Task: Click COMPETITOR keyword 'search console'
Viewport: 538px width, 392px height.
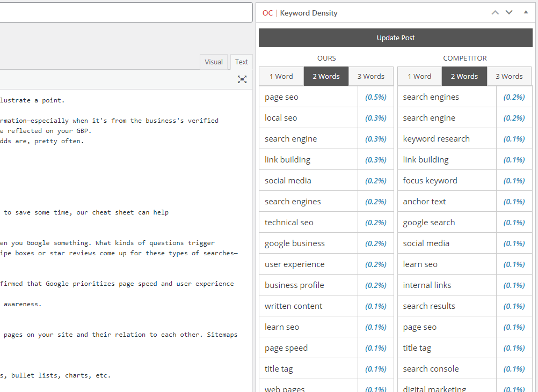Action: click(431, 369)
